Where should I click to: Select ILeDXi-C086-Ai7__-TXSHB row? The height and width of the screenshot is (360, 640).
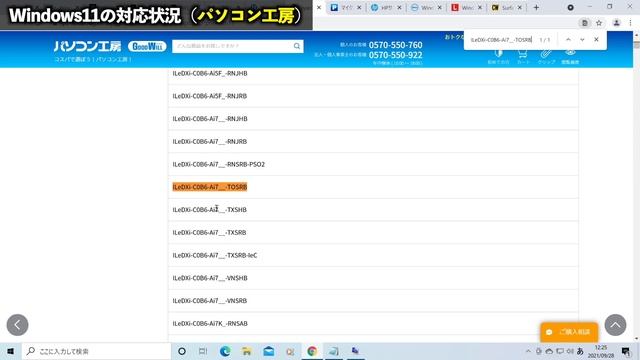point(373,210)
